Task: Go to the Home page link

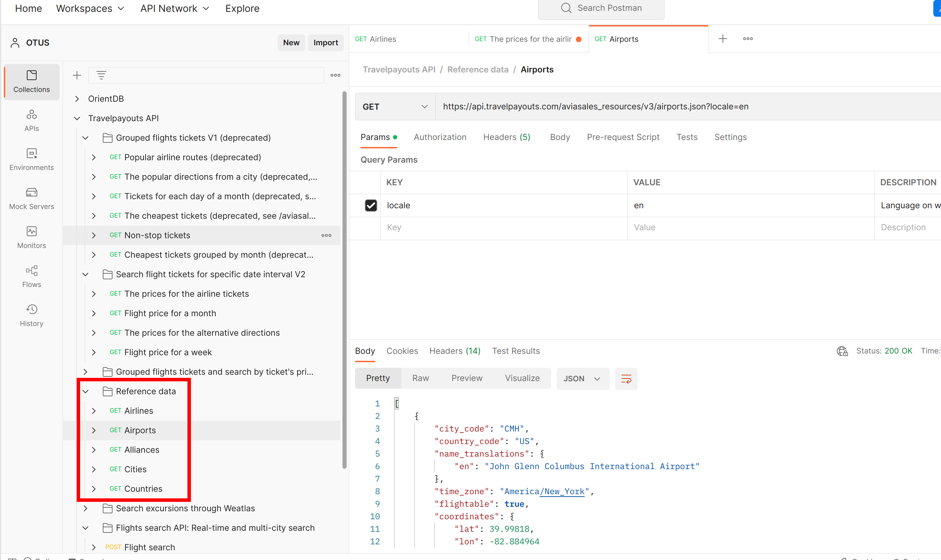Action: point(28,8)
